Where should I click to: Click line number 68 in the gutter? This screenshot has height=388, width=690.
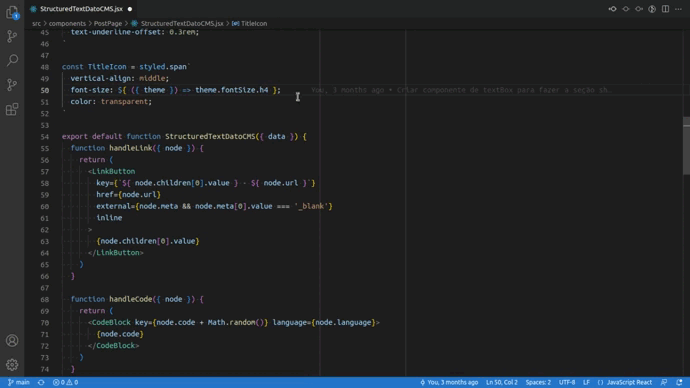pyautogui.click(x=44, y=299)
